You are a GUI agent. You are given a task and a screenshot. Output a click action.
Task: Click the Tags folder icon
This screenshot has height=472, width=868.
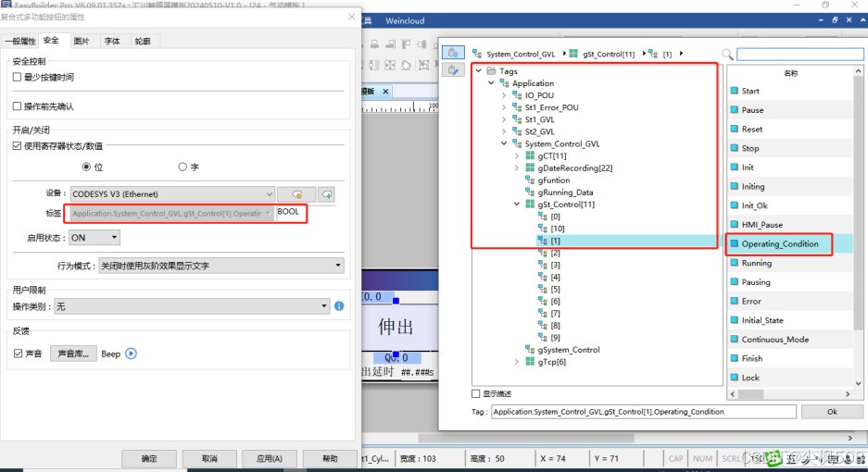[x=491, y=71]
